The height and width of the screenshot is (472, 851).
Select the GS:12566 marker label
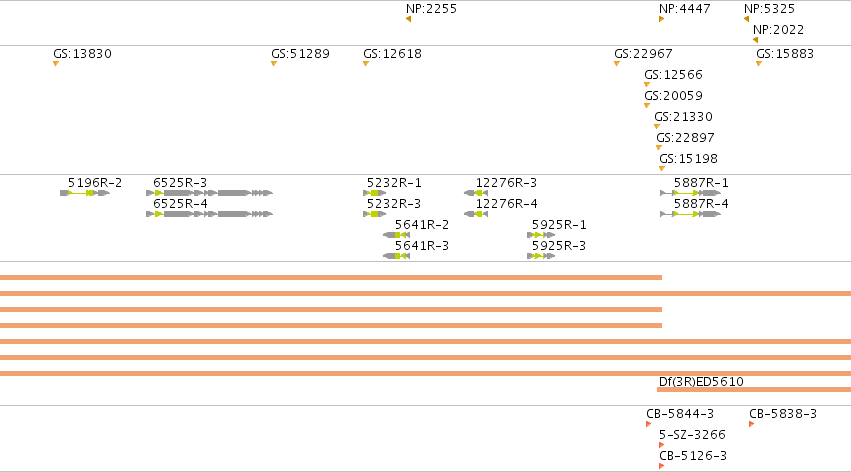click(673, 75)
